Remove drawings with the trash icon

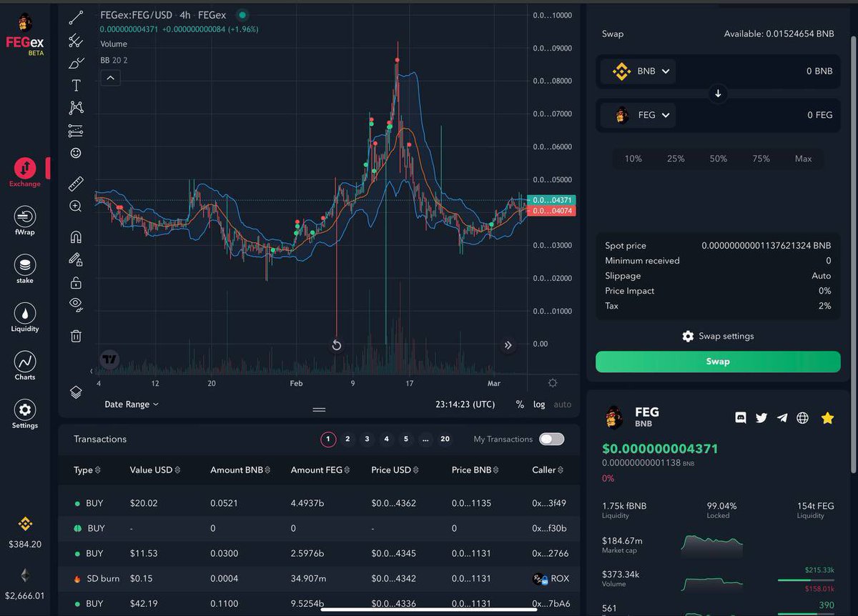coord(76,336)
